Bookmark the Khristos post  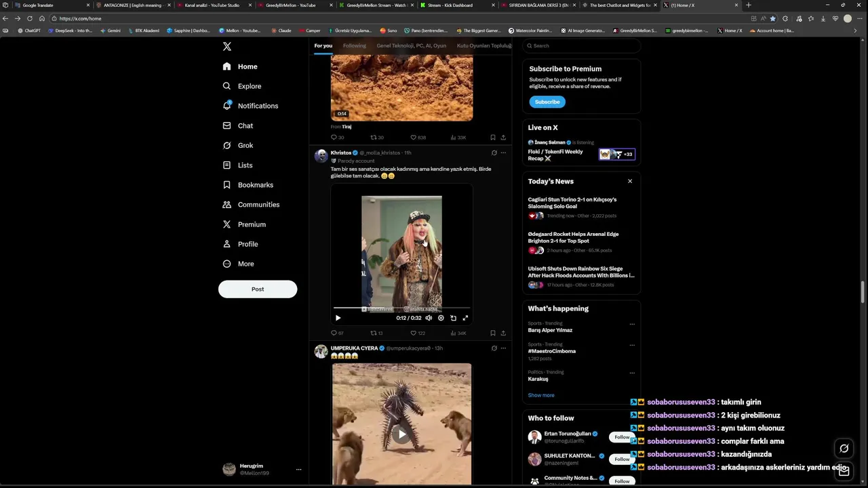pyautogui.click(x=493, y=333)
